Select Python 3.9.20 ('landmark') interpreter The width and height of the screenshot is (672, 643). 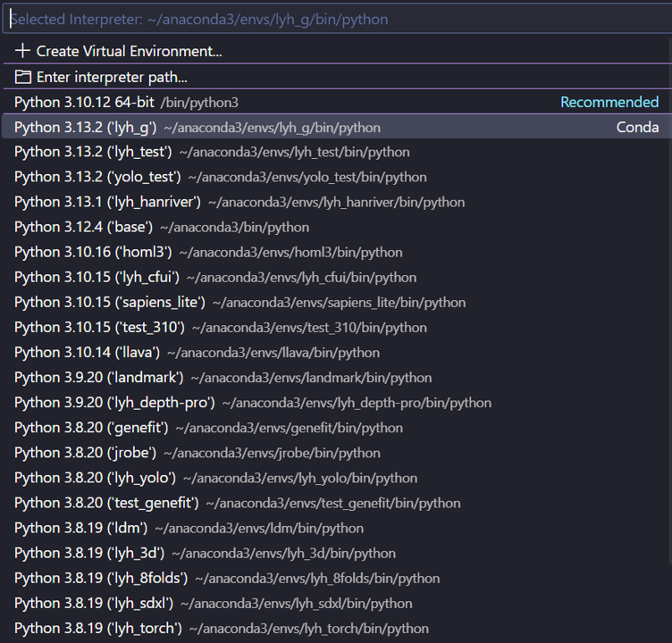pyautogui.click(x=337, y=378)
